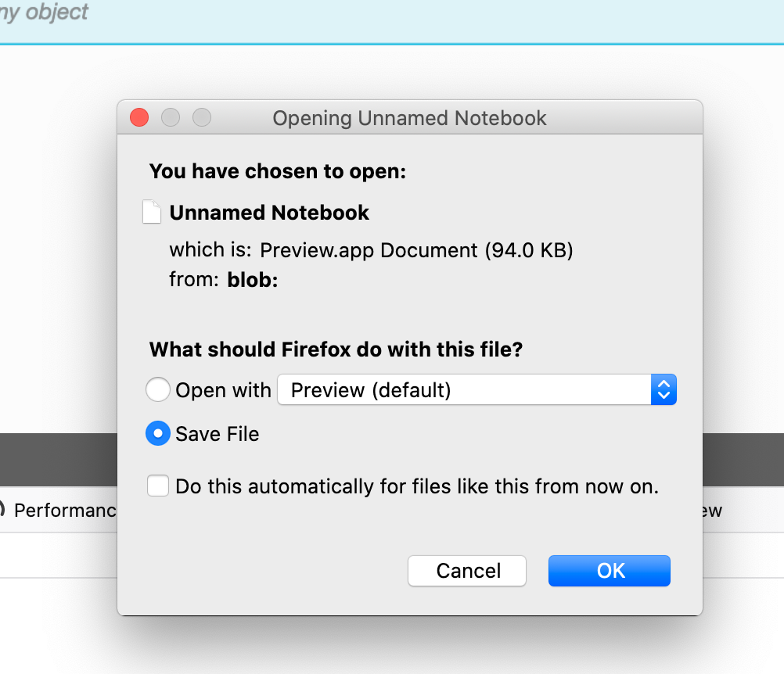784x674 pixels.
Task: Click the red close button on the dialog
Action: 139,117
